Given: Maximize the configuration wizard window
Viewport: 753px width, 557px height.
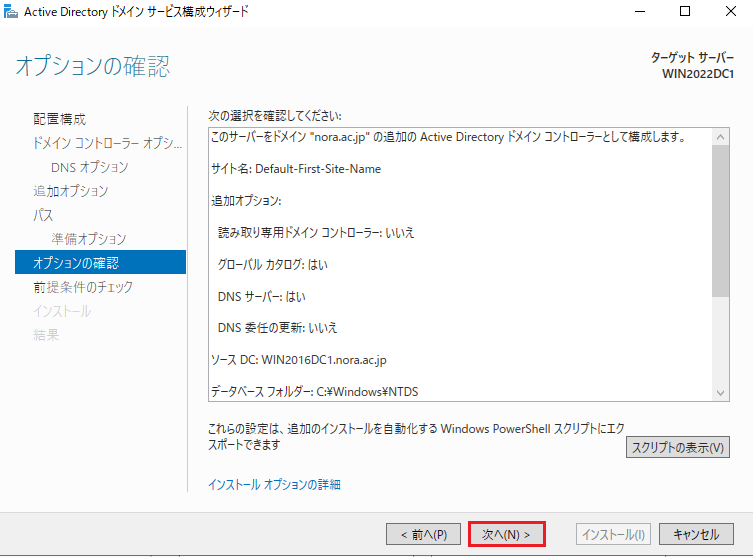Looking at the screenshot, I should 685,11.
